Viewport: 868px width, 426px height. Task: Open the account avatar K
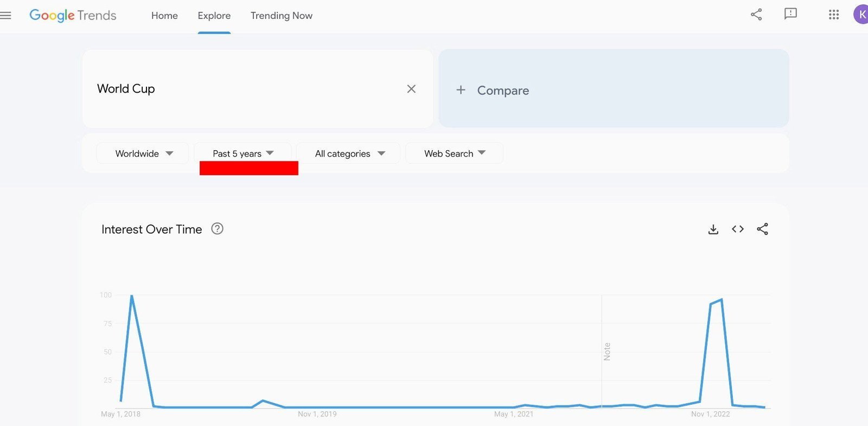pos(861,15)
